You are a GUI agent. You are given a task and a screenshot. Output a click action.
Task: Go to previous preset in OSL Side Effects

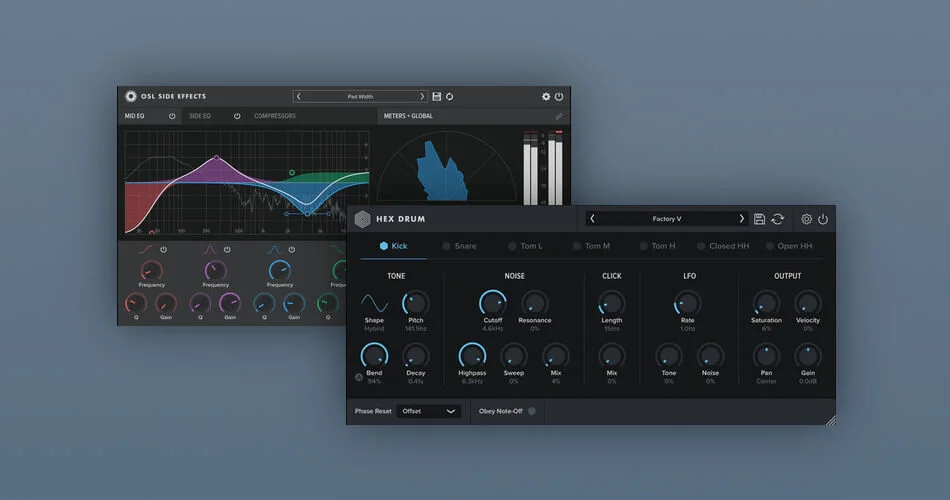point(298,96)
